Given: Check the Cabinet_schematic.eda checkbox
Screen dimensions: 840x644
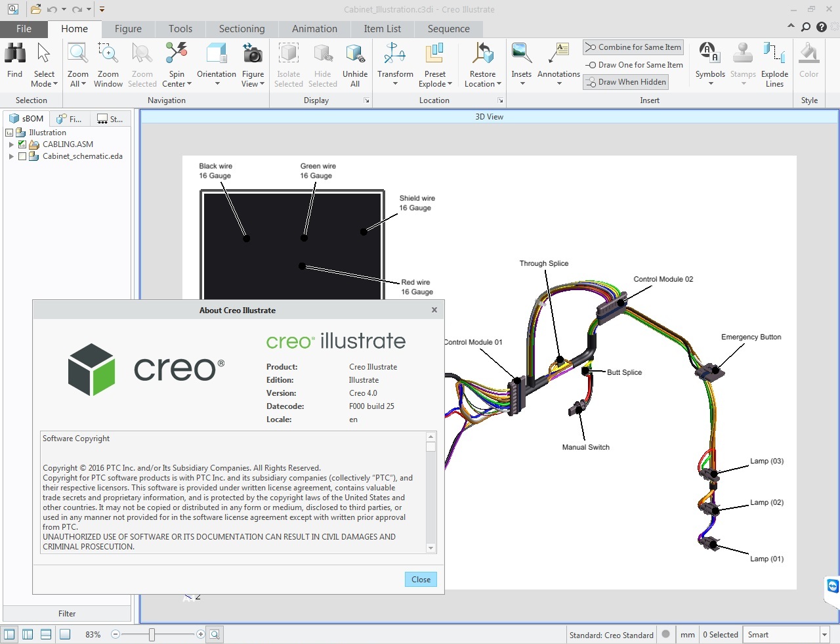Looking at the screenshot, I should pyautogui.click(x=22, y=156).
